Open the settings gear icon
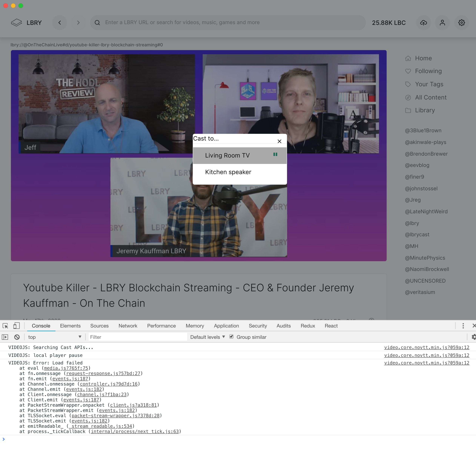Screen dimensions: 476x459 tap(461, 23)
